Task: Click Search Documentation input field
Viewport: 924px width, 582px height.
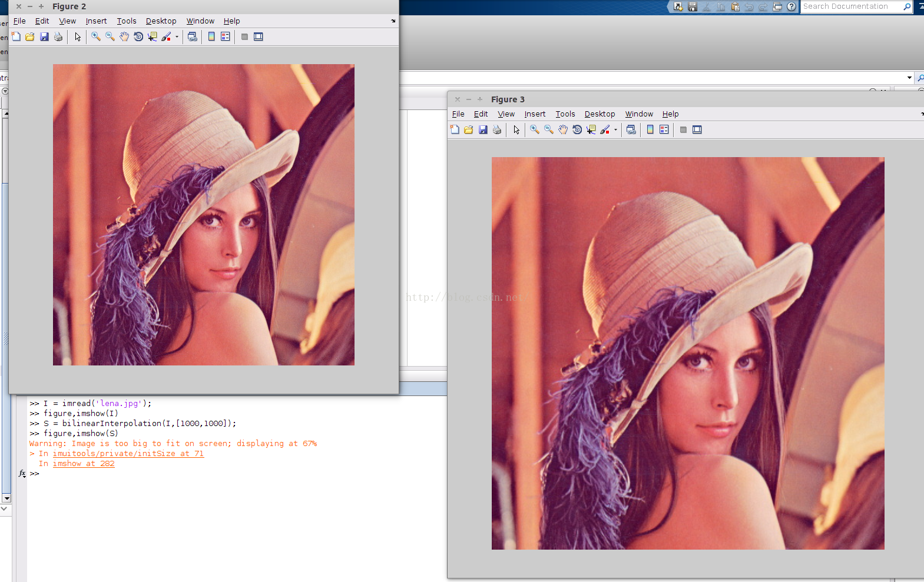Action: pyautogui.click(x=851, y=6)
